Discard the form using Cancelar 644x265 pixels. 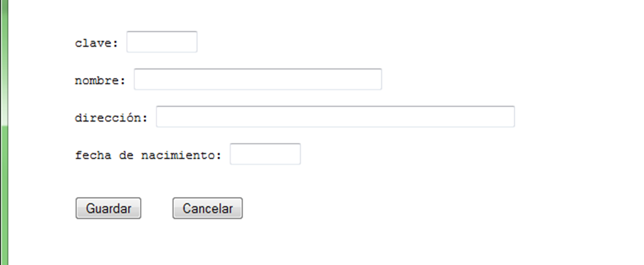[207, 209]
